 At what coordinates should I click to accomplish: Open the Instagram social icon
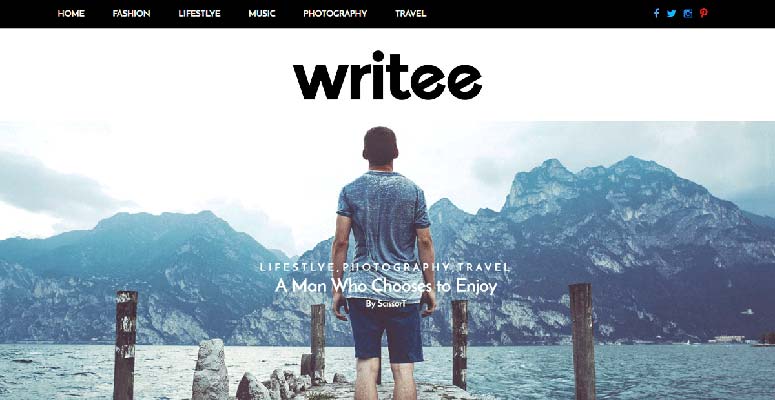(x=688, y=13)
